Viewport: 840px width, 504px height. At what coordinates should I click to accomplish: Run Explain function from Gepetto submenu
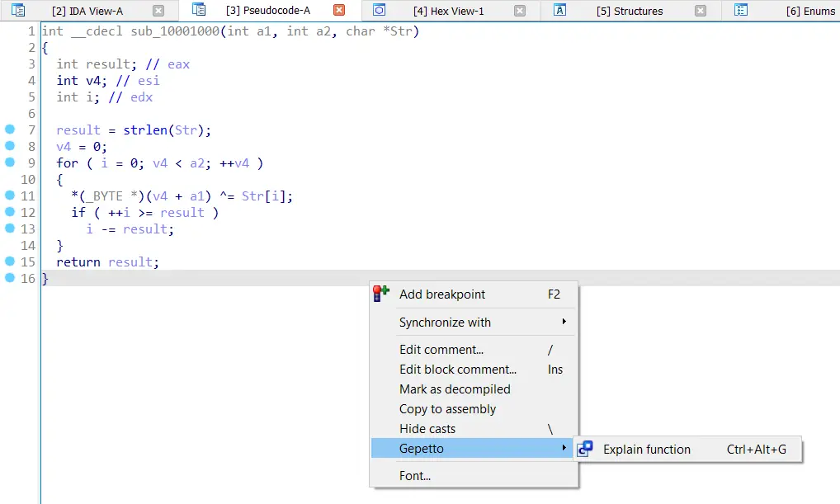[x=688, y=450]
